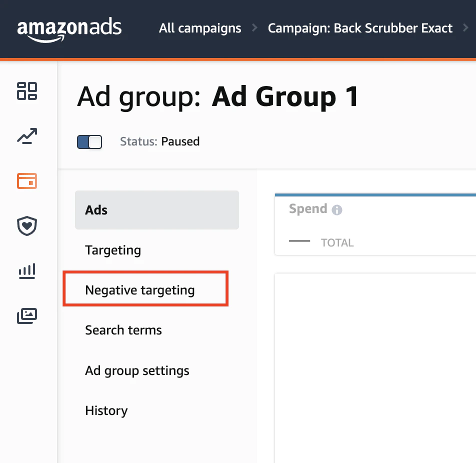The width and height of the screenshot is (476, 463).
Task: Show the History page
Action: pos(106,410)
